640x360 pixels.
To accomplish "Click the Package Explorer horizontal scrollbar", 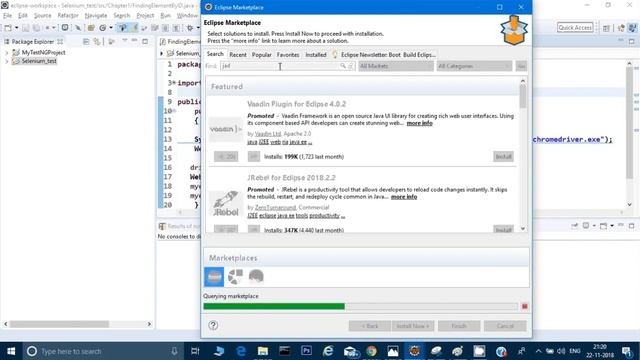I will tap(78, 324).
